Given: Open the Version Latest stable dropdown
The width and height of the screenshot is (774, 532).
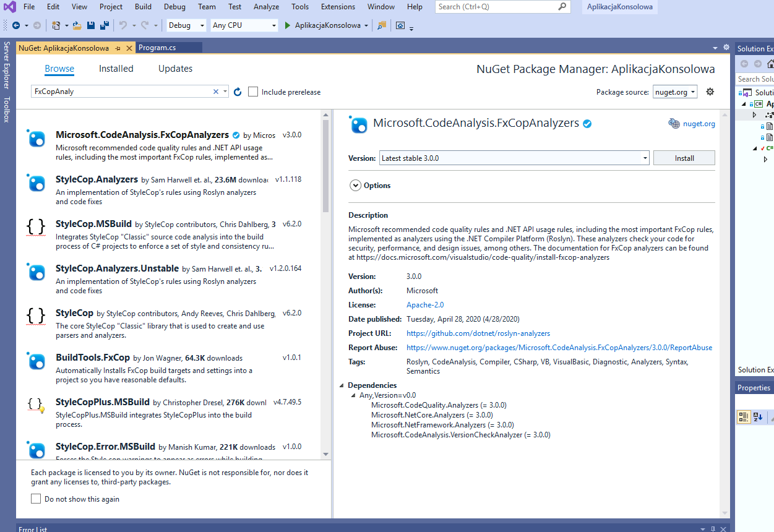Looking at the screenshot, I should click(x=514, y=158).
